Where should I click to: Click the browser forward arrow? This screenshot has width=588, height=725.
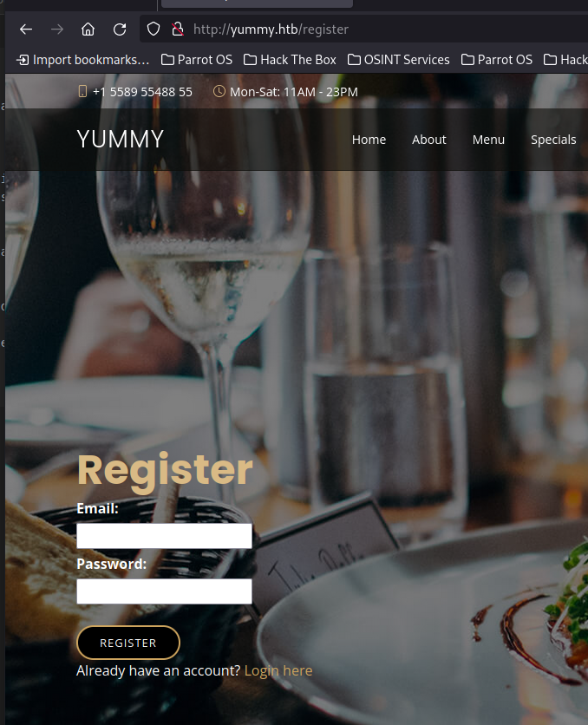tap(57, 29)
